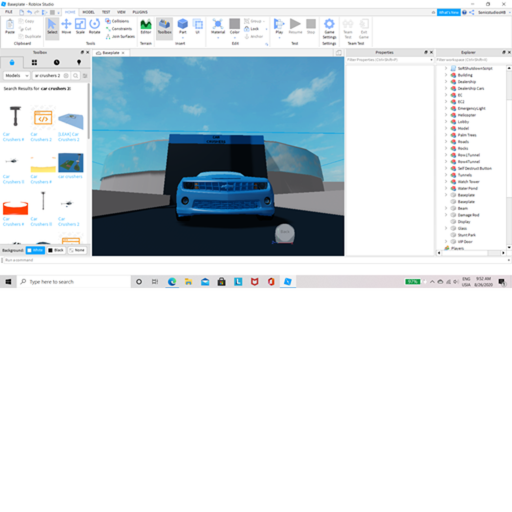
Task: Open the Material picker
Action: [x=218, y=27]
